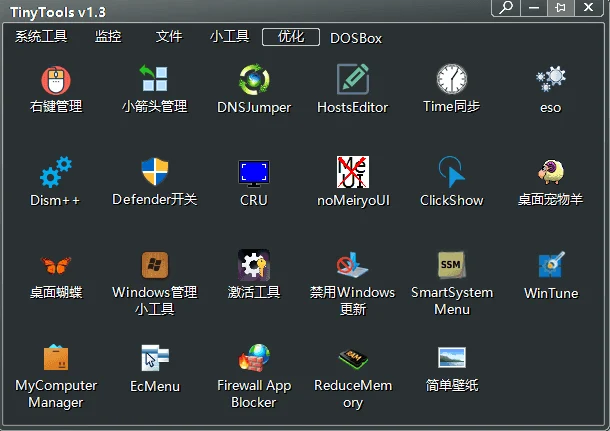This screenshot has height=431, width=610.
Task: Open Firewall App Blocker
Action: coord(254,358)
